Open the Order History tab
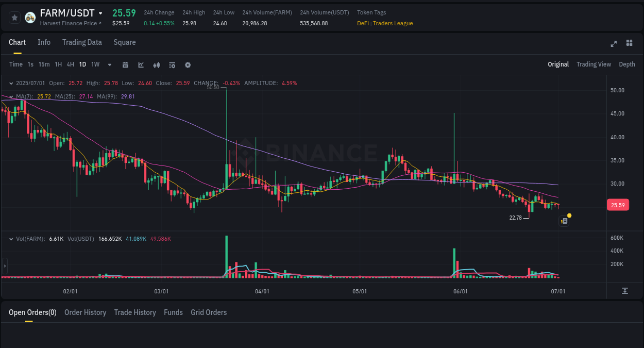This screenshot has height=348, width=644. coord(85,312)
